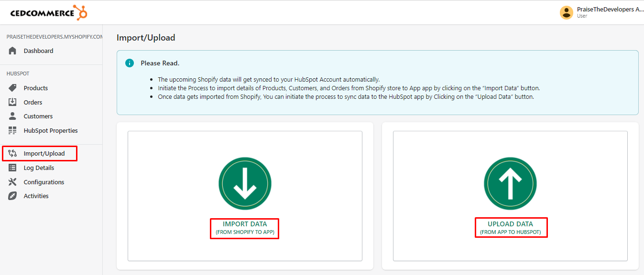Click the Configurations tools icon

(x=13, y=182)
